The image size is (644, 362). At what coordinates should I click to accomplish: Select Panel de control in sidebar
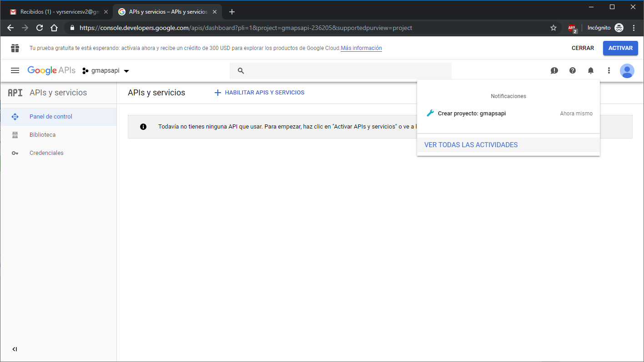click(x=50, y=117)
